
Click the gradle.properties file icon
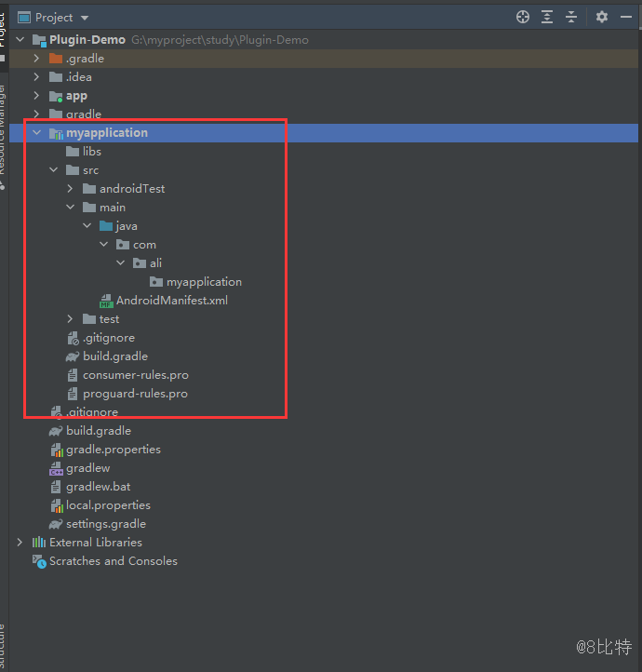[x=56, y=450]
